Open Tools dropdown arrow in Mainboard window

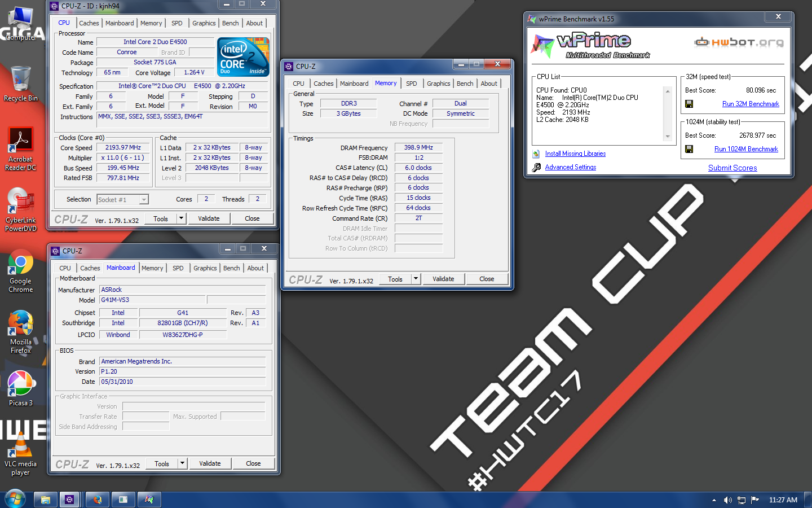pos(182,463)
